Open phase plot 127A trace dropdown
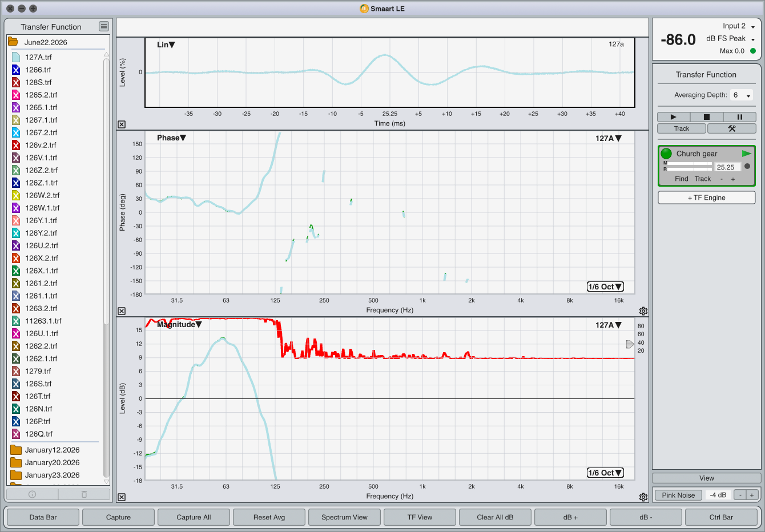The image size is (765, 532). [609, 138]
